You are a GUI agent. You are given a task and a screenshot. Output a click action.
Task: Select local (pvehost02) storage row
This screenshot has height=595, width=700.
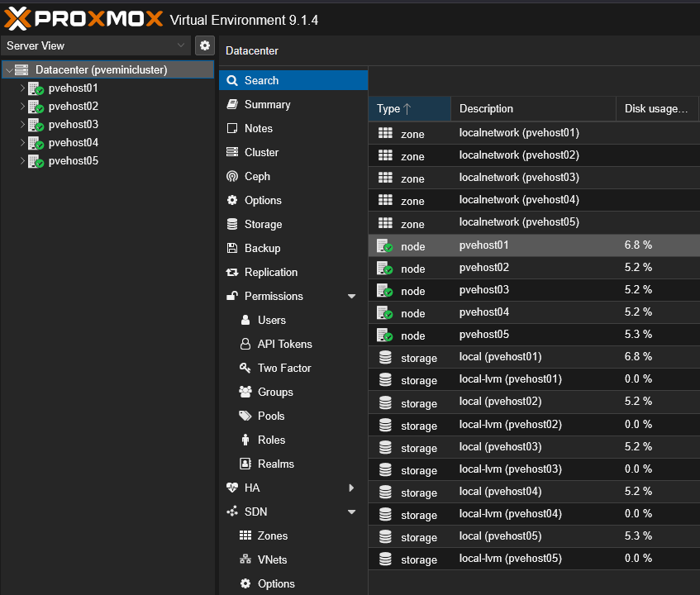coord(534,402)
